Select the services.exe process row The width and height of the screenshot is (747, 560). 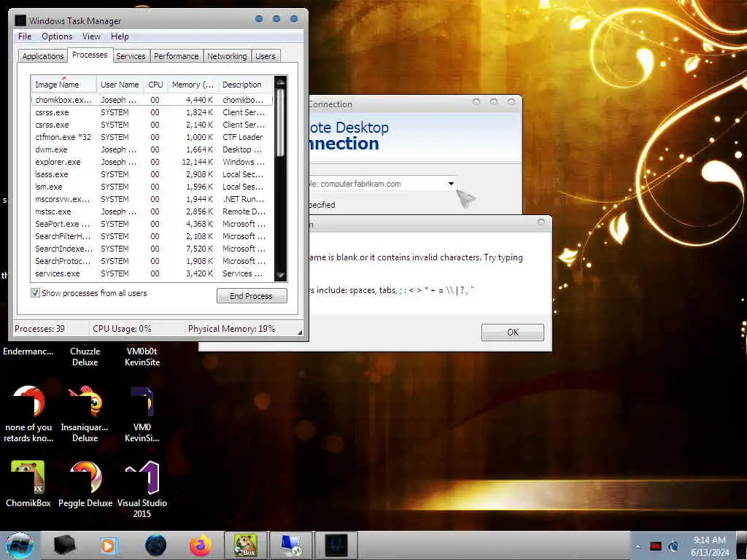tap(152, 273)
